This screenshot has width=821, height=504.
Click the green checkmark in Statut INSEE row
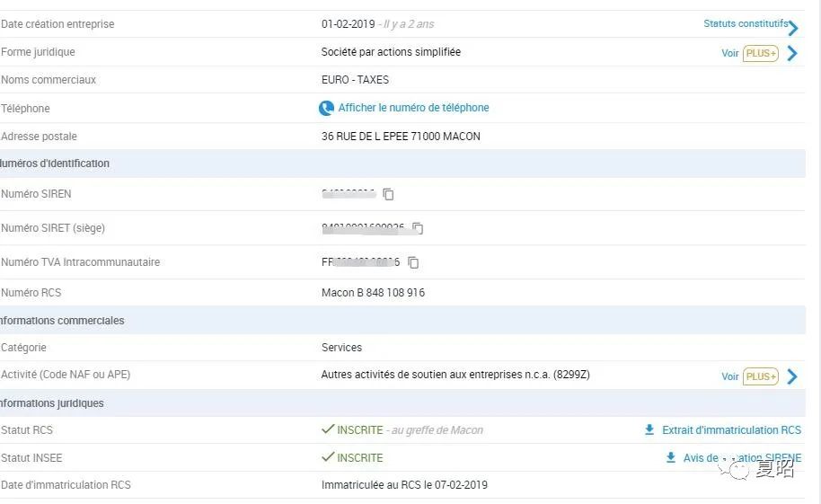click(328, 457)
